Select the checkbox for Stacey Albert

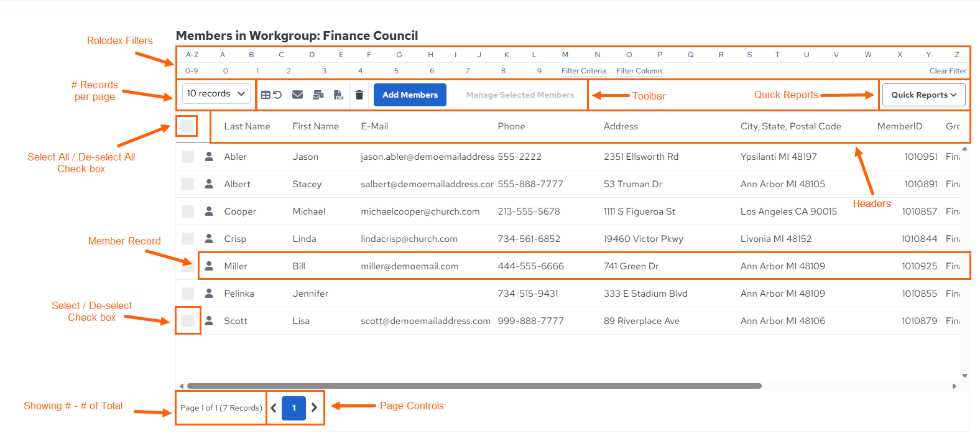pos(188,183)
